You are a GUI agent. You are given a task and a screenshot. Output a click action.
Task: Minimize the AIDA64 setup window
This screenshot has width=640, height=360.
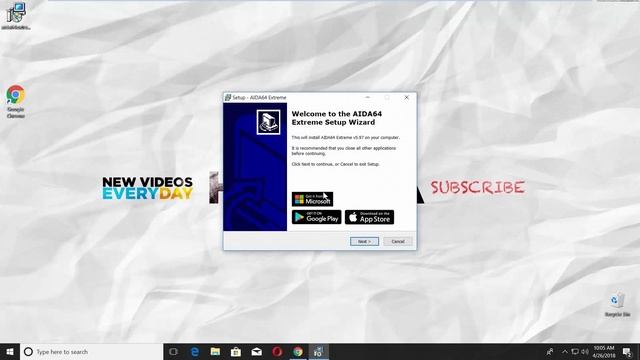(x=367, y=97)
